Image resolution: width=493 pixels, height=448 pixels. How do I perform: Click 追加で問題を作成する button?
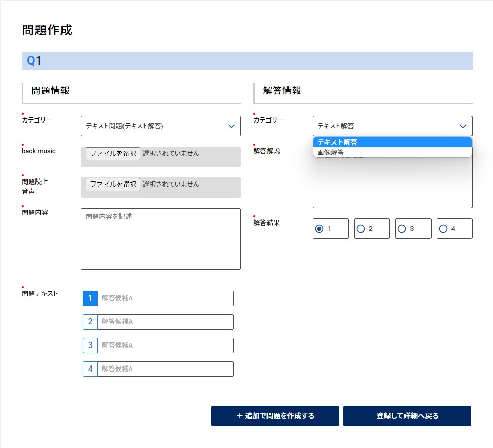[x=275, y=416]
